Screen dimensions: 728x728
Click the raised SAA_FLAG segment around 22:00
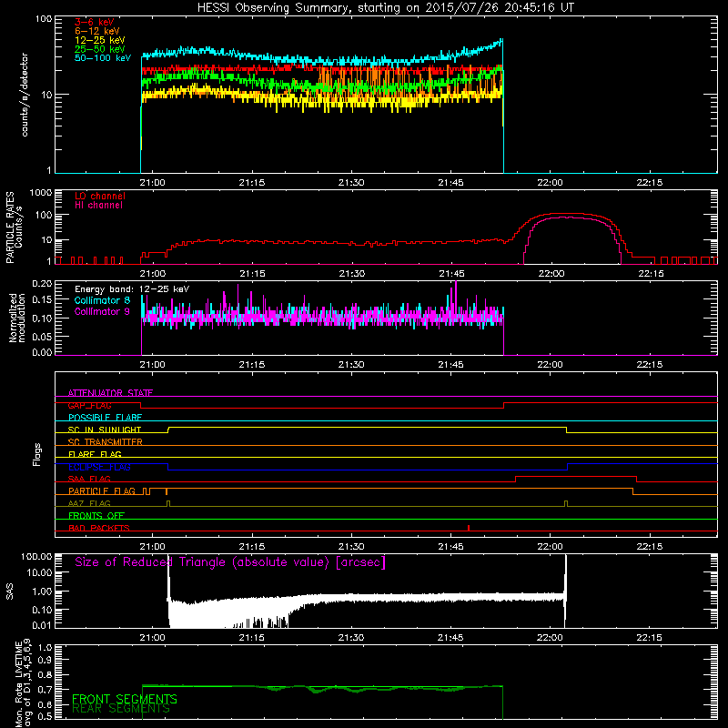pos(576,477)
